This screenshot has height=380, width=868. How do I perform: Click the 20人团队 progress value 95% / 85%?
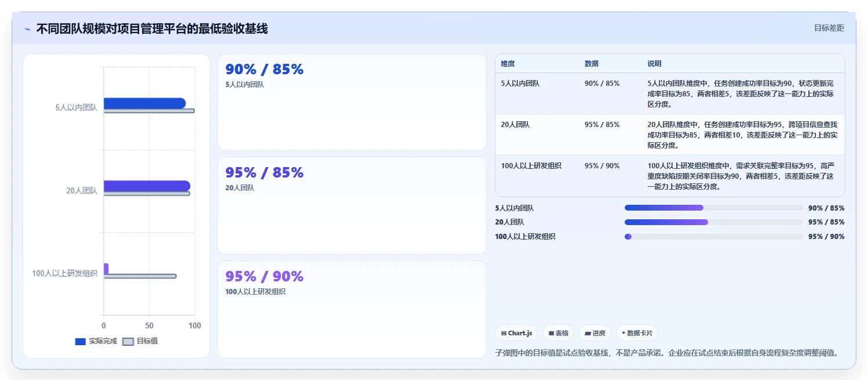[x=826, y=222]
